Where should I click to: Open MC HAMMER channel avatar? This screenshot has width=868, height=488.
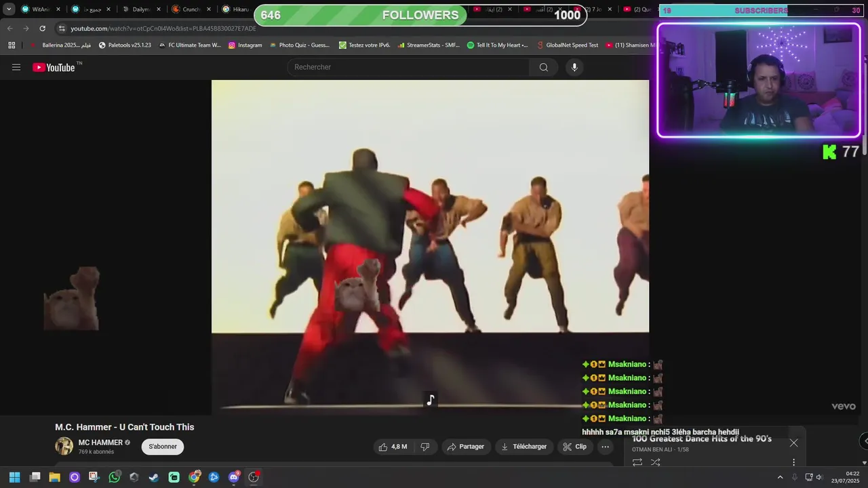click(64, 446)
